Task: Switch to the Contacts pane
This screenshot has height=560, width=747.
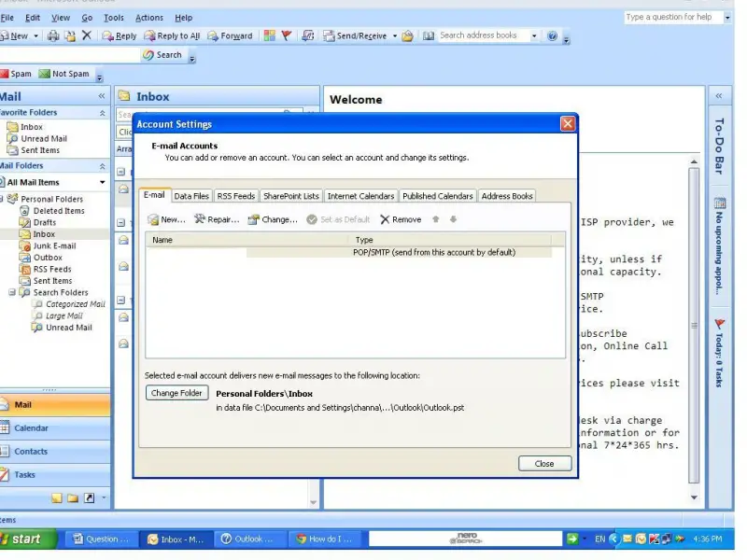Action: (55, 452)
